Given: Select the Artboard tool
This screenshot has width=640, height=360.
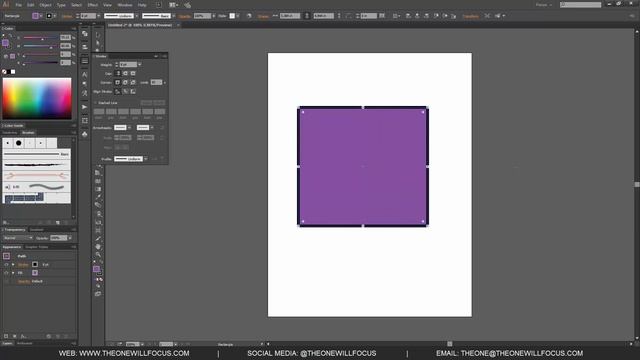Looking at the screenshot, I should coord(98,231).
